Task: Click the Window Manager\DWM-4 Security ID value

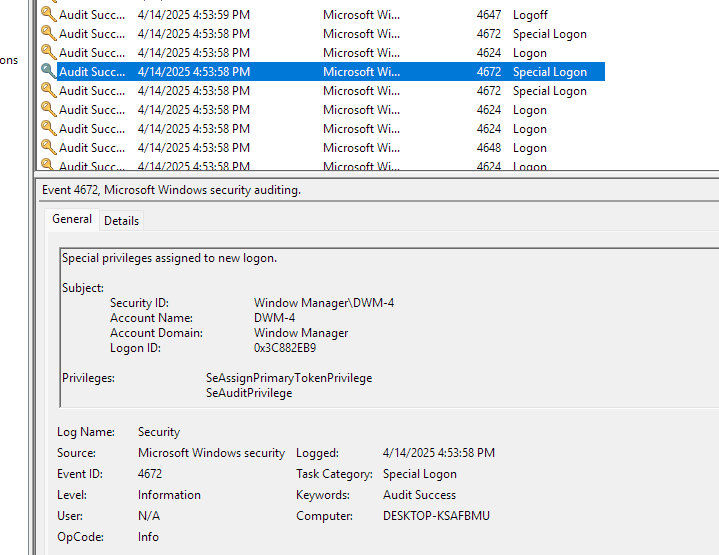Action: click(x=324, y=303)
